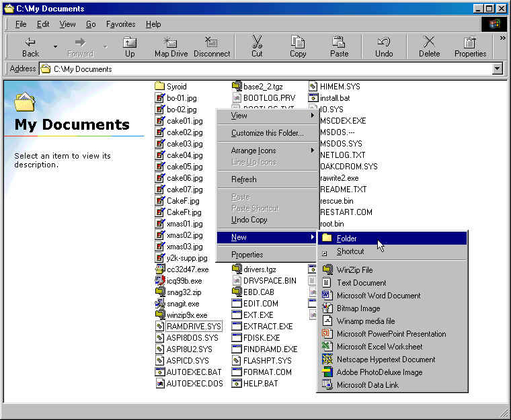The width and height of the screenshot is (511, 420).
Task: Select Microsoft Word Document from New submenu
Action: pyautogui.click(x=378, y=296)
